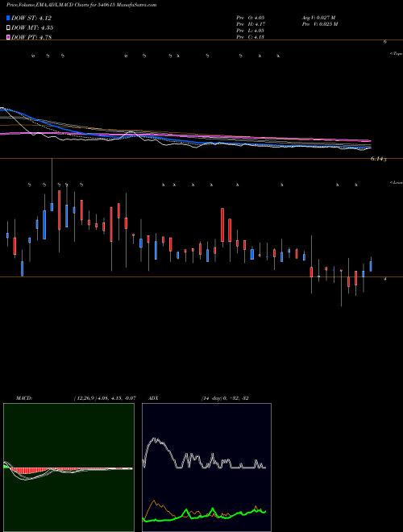Click the 'Pre L: 4.03' value

coord(251,31)
